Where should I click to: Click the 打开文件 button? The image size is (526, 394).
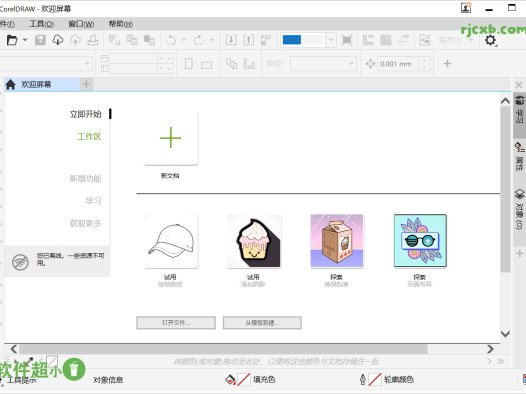click(176, 323)
